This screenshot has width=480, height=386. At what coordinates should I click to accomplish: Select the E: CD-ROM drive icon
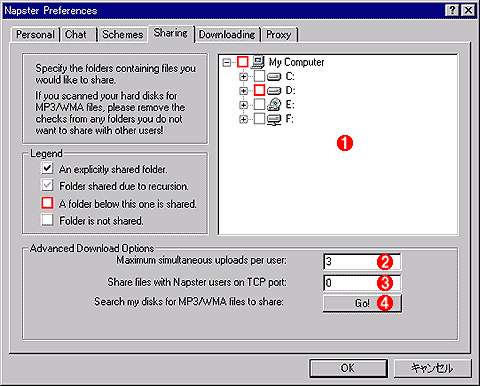click(x=274, y=105)
